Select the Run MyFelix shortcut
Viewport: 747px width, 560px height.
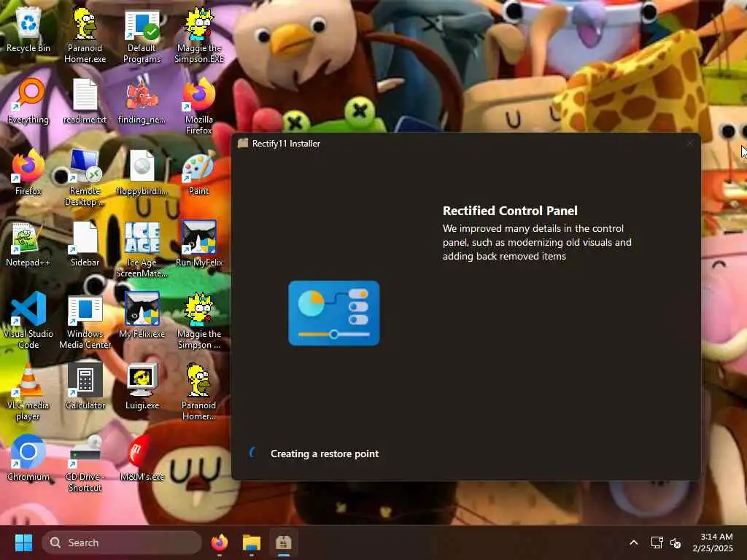[x=199, y=244]
